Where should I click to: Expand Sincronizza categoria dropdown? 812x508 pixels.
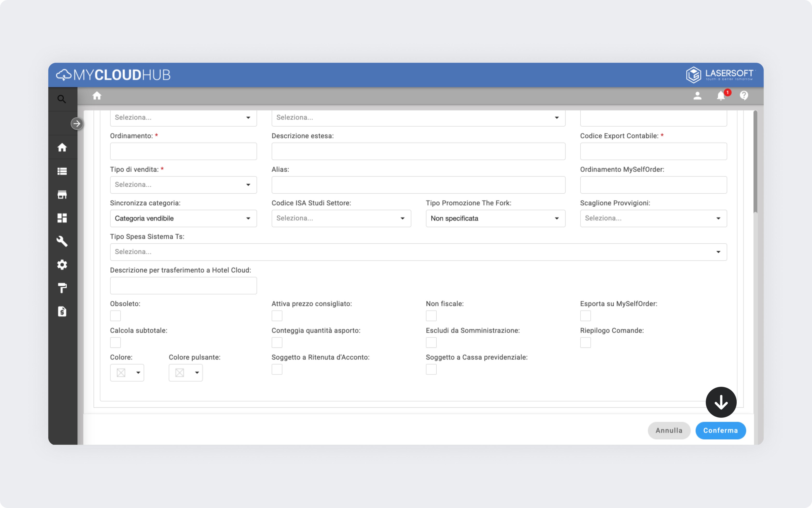[183, 218]
